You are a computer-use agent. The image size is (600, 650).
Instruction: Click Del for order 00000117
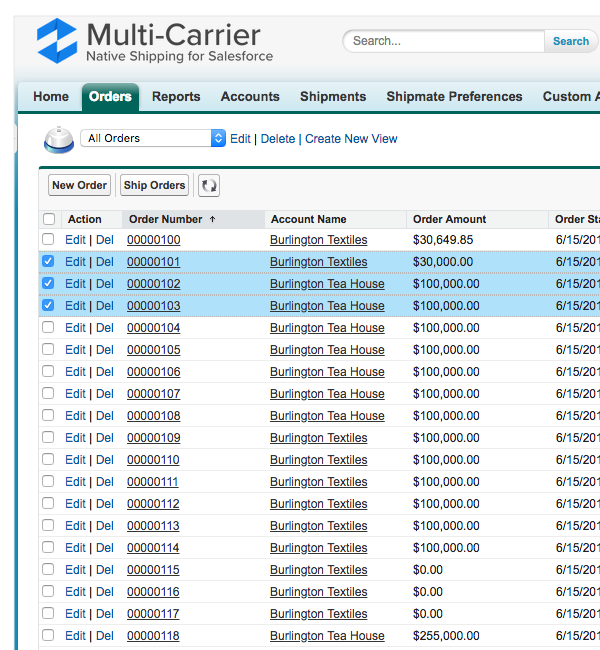[105, 614]
